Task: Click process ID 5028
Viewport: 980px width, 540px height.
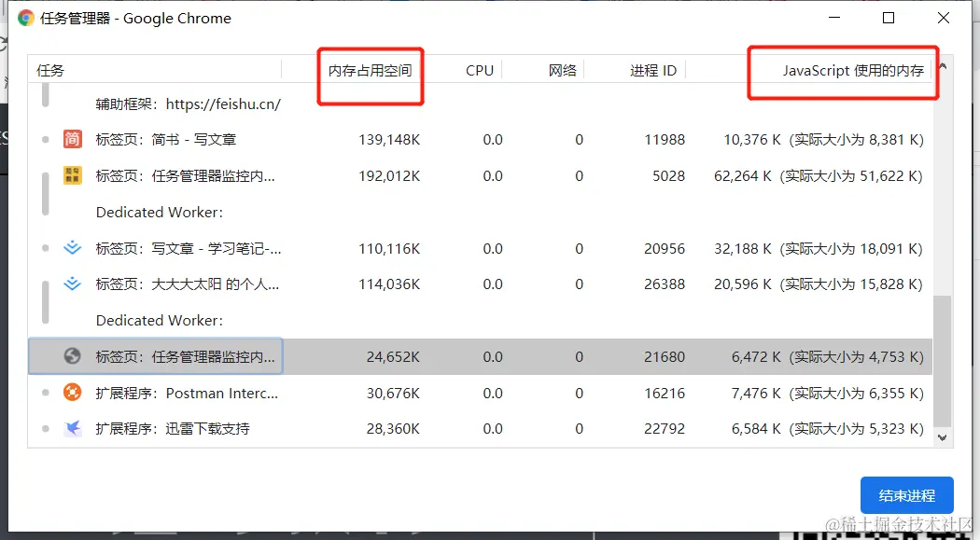Action: (669, 176)
